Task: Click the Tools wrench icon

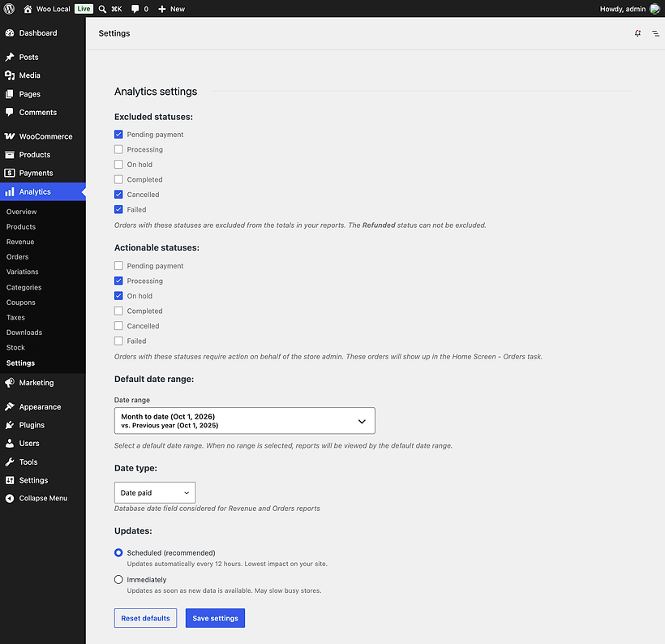Action: point(10,462)
